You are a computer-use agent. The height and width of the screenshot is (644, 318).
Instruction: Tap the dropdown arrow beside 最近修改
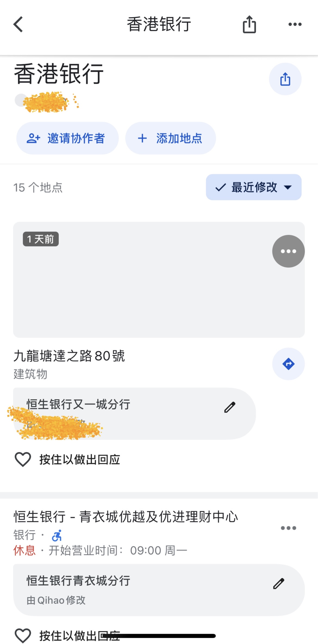[288, 187]
